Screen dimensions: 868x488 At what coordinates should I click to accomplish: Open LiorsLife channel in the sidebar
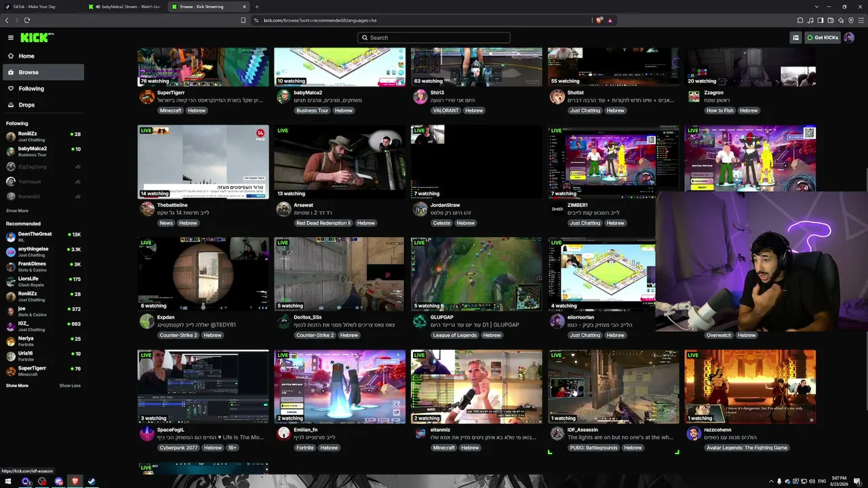pos(43,281)
